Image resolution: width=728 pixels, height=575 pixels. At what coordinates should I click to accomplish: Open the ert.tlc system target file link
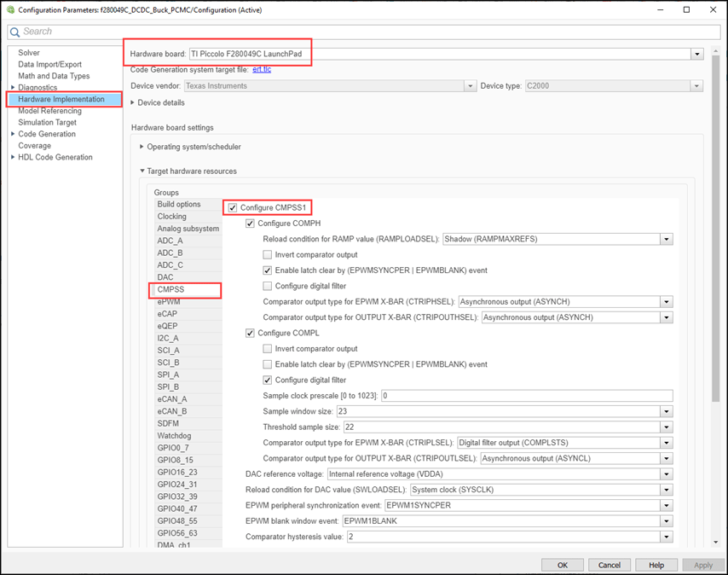pos(262,69)
